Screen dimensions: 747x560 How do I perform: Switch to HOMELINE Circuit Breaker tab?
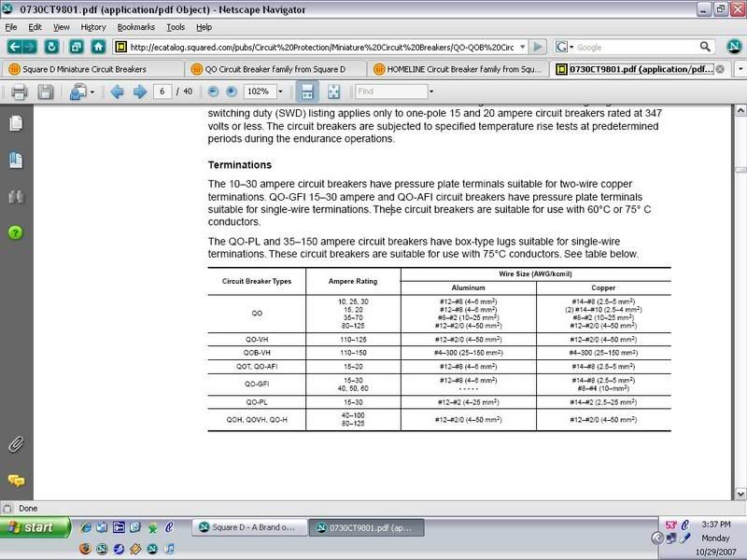point(454,68)
